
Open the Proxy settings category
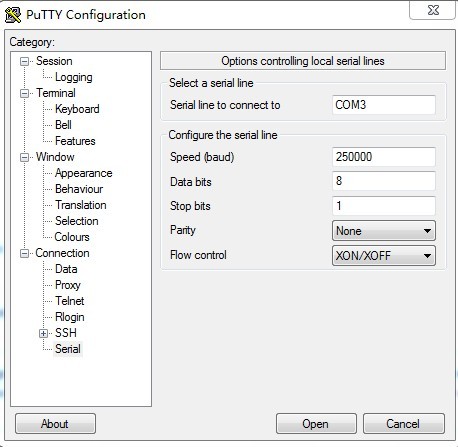coord(68,285)
